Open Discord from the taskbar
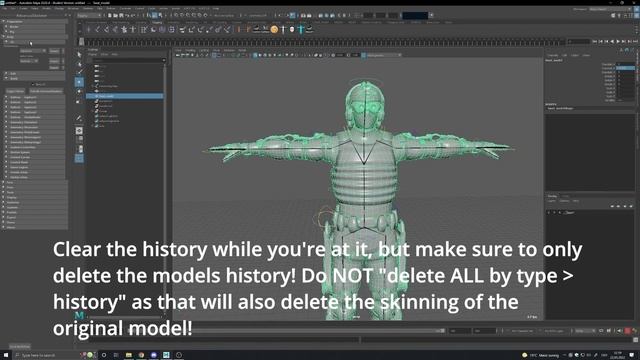This screenshot has width=640, height=360. click(x=153, y=355)
